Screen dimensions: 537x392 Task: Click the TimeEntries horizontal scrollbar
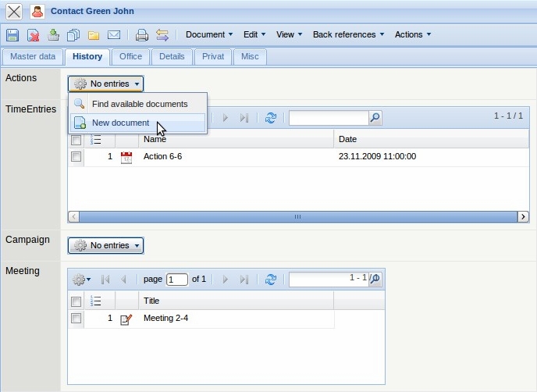[x=297, y=216]
